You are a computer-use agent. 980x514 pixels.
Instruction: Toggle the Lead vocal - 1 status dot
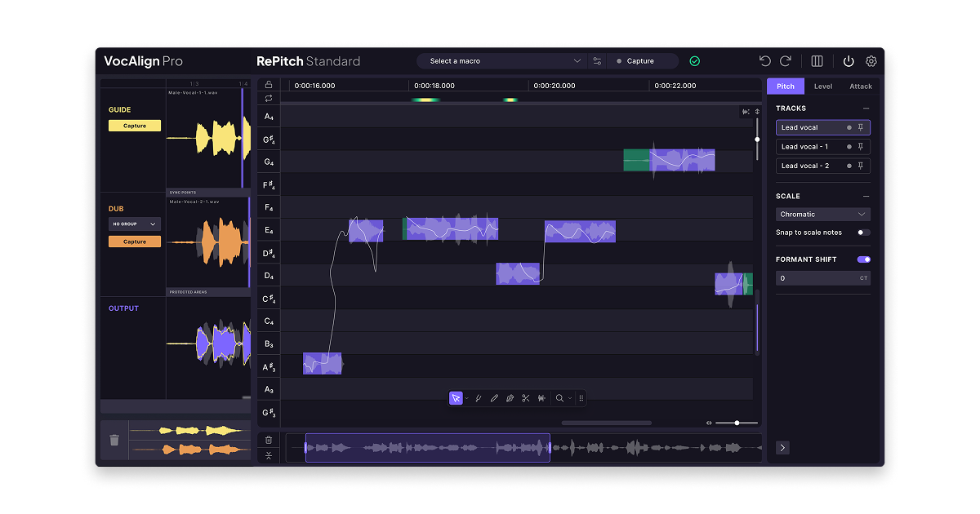point(849,147)
